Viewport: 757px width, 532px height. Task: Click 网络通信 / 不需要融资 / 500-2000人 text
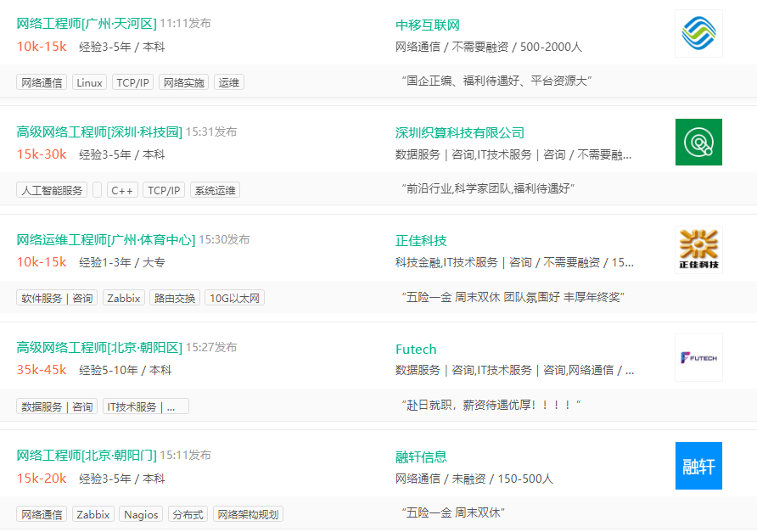point(489,47)
